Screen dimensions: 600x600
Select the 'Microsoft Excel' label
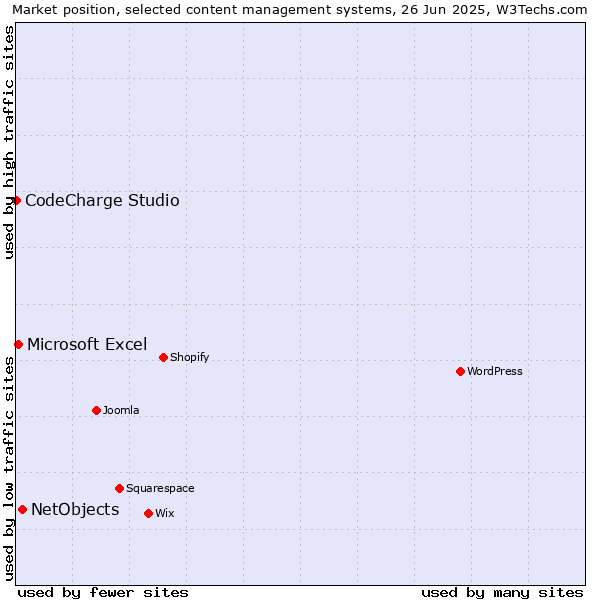[87, 344]
